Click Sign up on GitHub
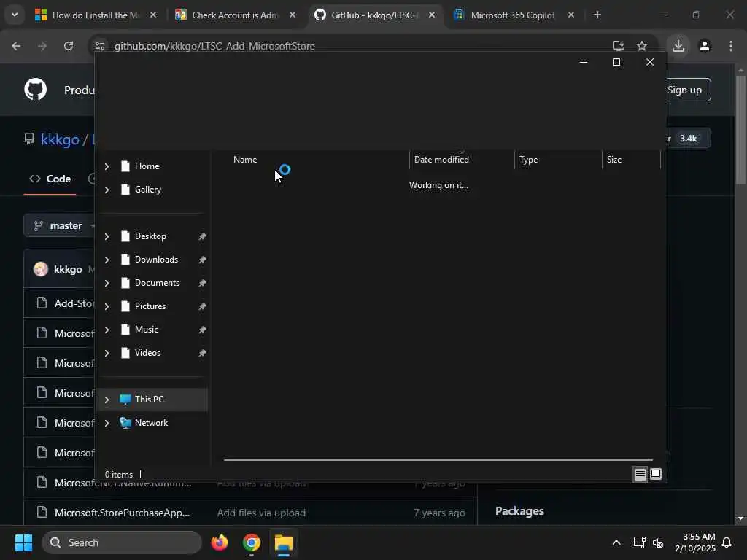747x560 pixels. (684, 90)
